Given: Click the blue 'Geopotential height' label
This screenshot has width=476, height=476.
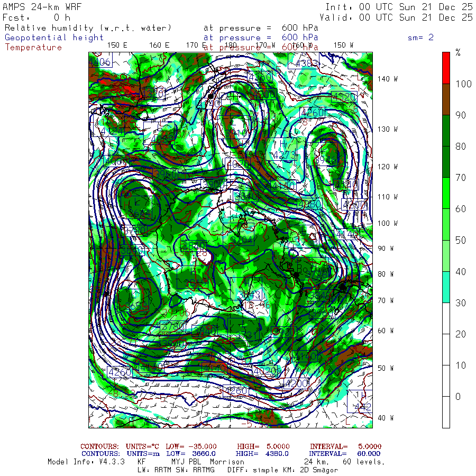Looking at the screenshot, I should click(x=54, y=38).
